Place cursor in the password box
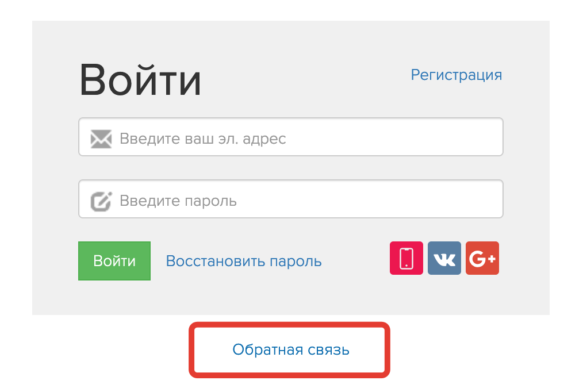The height and width of the screenshot is (392, 583). click(x=291, y=199)
